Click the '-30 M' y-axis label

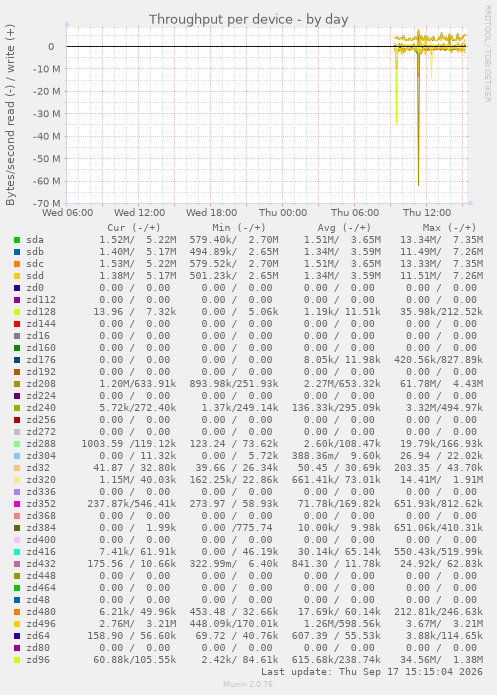click(47, 113)
